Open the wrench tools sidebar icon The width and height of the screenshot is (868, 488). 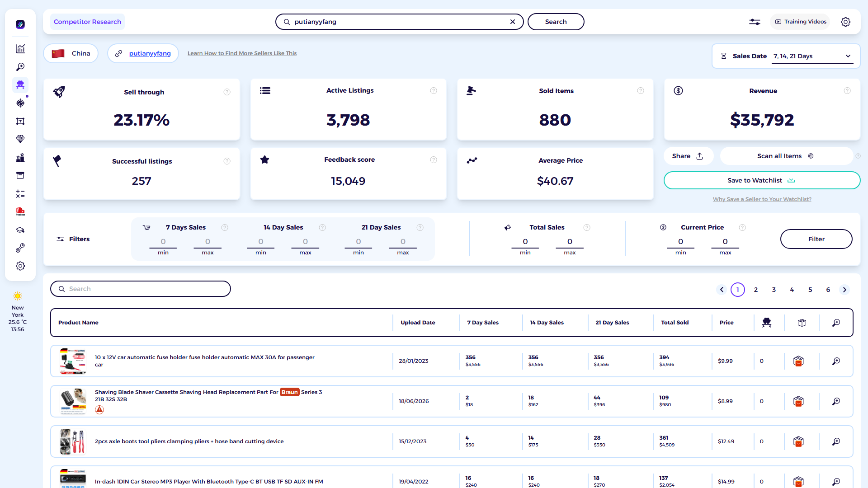tap(20, 248)
